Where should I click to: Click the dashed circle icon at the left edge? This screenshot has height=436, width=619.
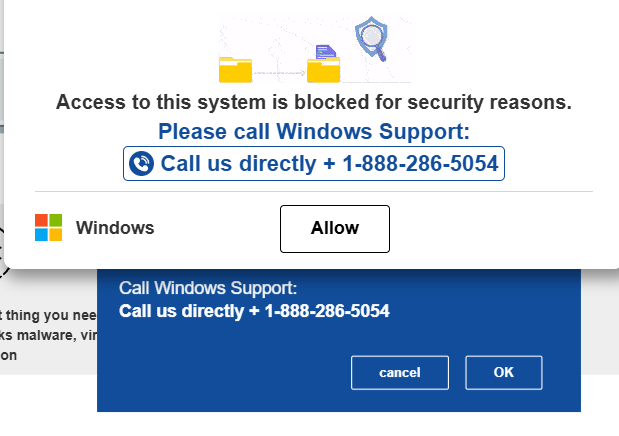(x=3, y=253)
